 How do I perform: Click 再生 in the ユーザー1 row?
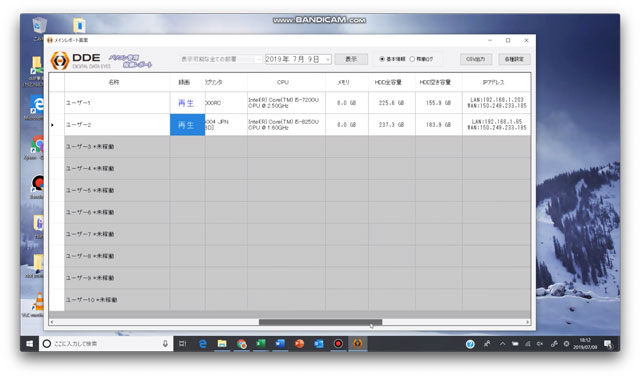click(x=186, y=103)
